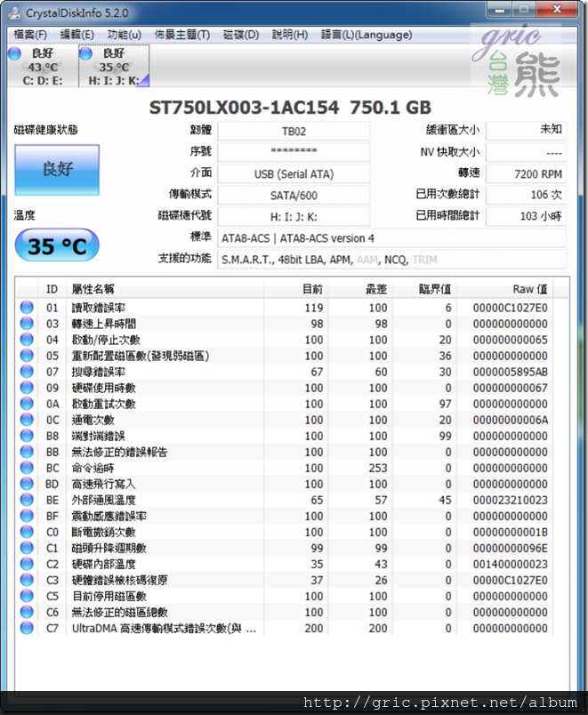Click the power on count field 106 次
The image size is (588, 715).
click(526, 195)
